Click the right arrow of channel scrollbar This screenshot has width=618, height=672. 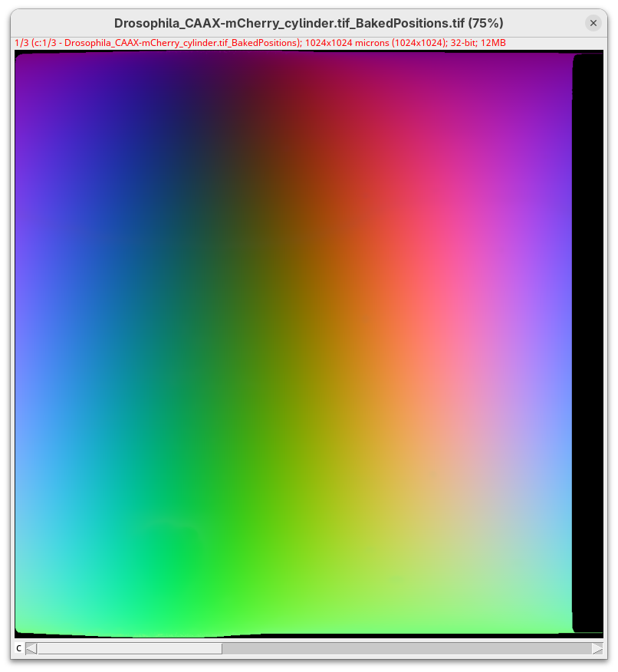coord(597,649)
